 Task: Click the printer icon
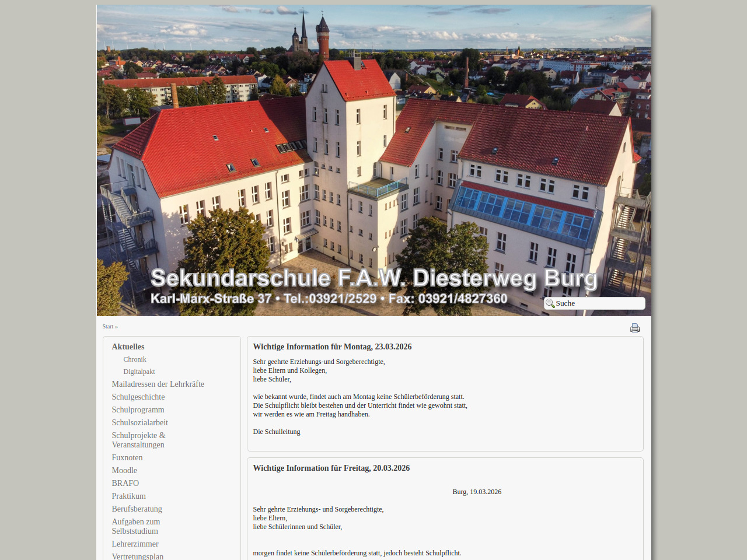634,328
